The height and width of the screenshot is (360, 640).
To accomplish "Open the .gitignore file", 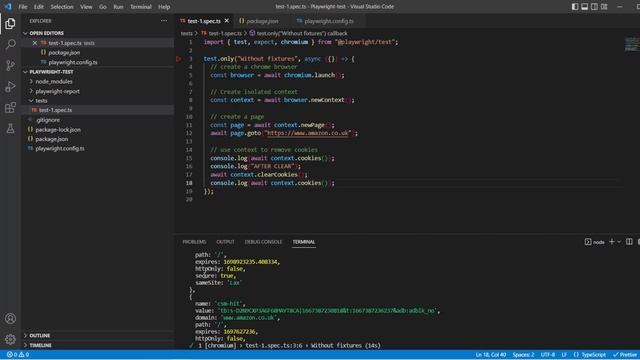I will pos(48,120).
